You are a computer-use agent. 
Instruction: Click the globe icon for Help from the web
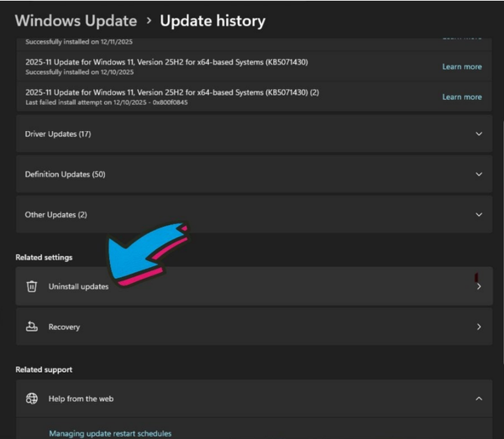[x=32, y=399]
